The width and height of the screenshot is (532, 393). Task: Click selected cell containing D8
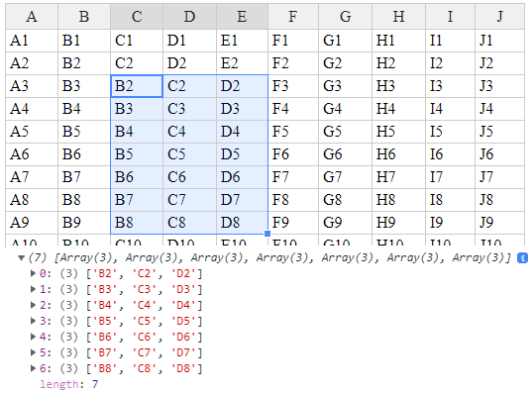click(242, 222)
